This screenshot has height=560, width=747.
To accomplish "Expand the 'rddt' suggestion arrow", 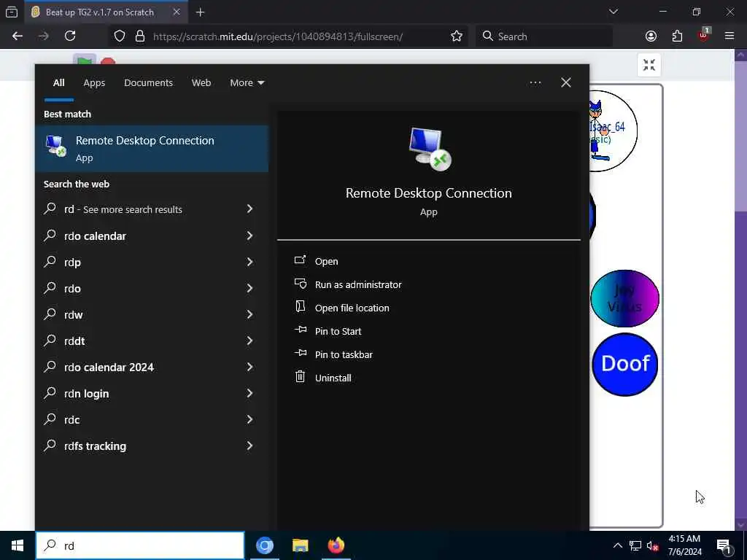I will click(249, 341).
